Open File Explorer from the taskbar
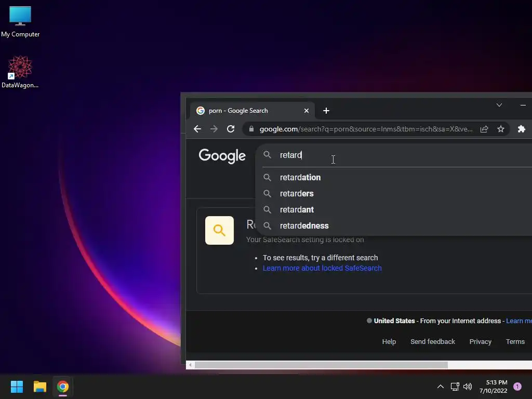The width and height of the screenshot is (532, 399). pyautogui.click(x=39, y=387)
